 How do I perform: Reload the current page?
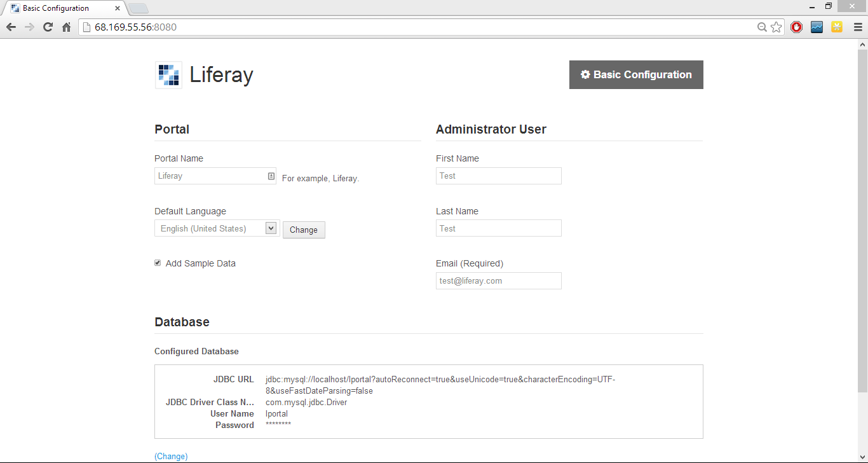coord(48,27)
